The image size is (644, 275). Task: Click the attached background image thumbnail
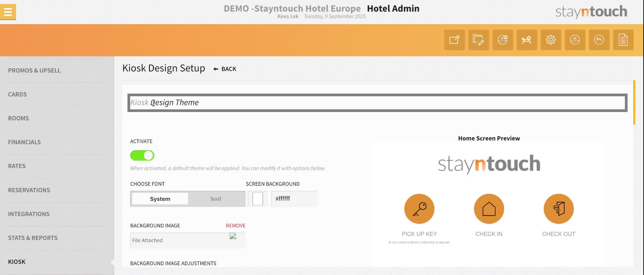tap(233, 236)
